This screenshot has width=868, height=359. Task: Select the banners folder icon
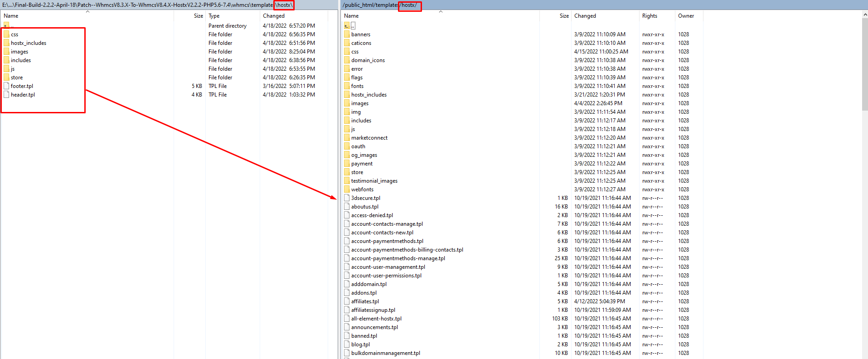pos(347,34)
